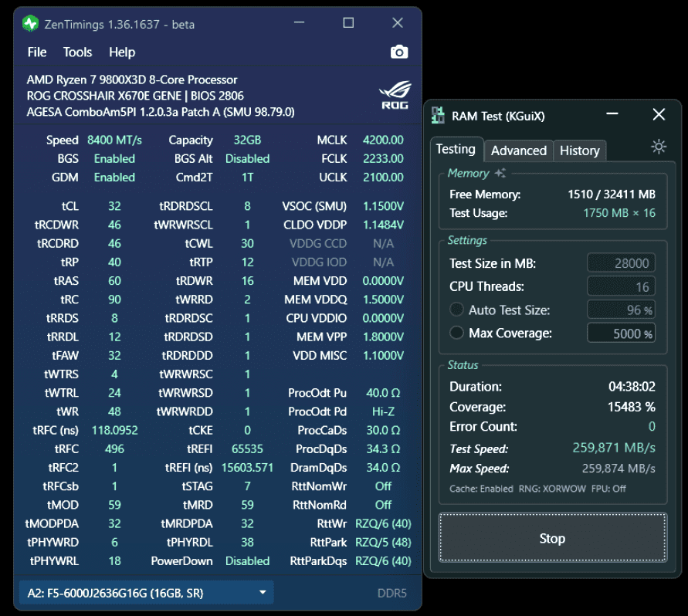
Task: Click the Duration value 04:38:02
Action: pos(632,387)
